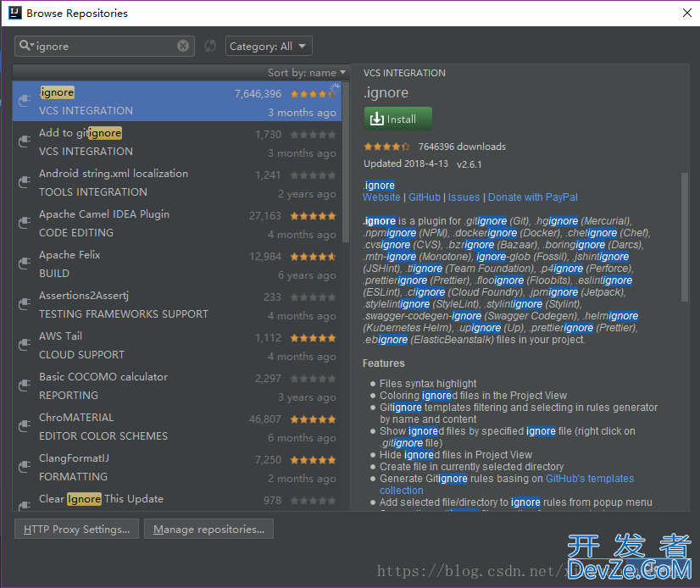
Task: Click the star rating in the details panel
Action: coord(386,147)
